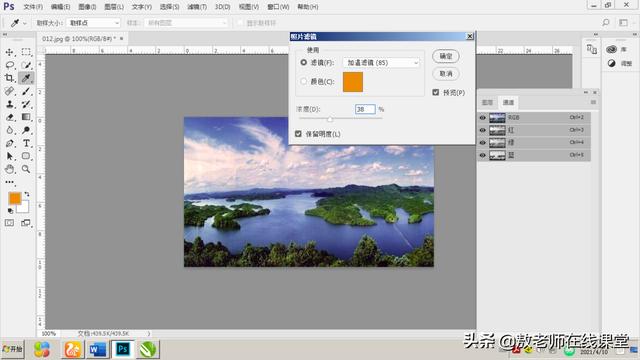Select the History Brush tool
640x360 pixels.
pyautogui.click(x=26, y=104)
